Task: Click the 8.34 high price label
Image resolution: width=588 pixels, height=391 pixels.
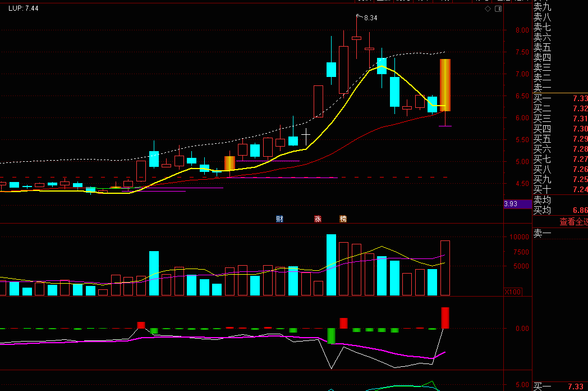Action: pyautogui.click(x=370, y=18)
